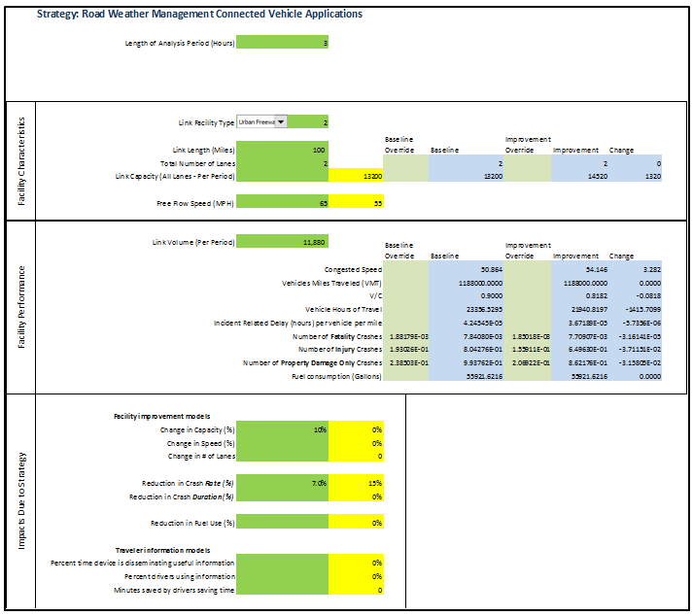This screenshot has width=693, height=616.
Task: Click the Reduction in Crash Rate 7.0% cell
Action: 282,483
